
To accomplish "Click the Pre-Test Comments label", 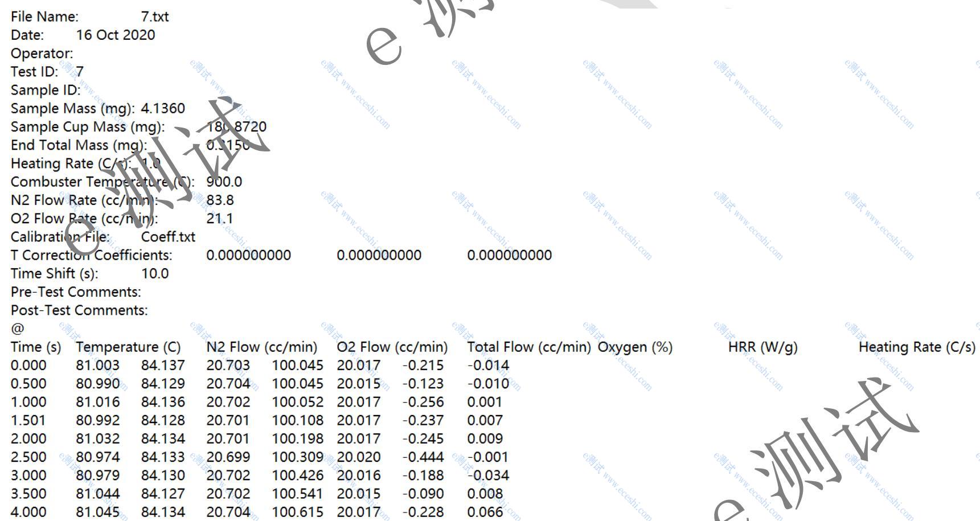I will 76,292.
